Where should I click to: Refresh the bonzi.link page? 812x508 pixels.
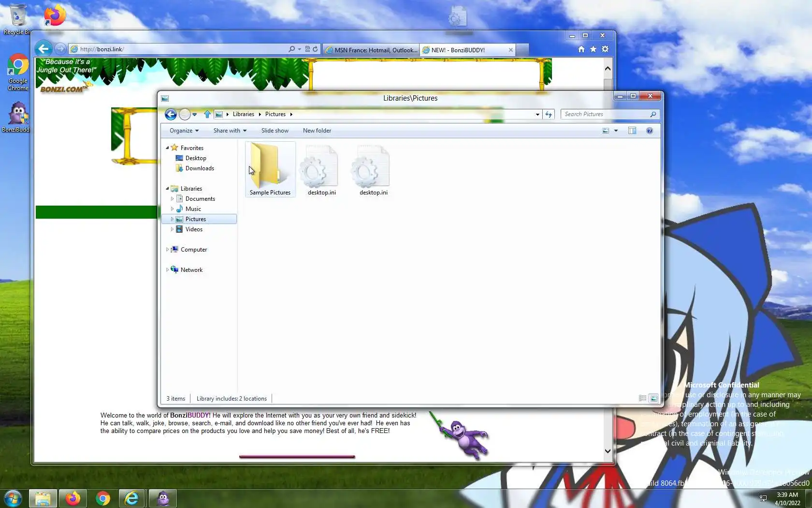(315, 49)
